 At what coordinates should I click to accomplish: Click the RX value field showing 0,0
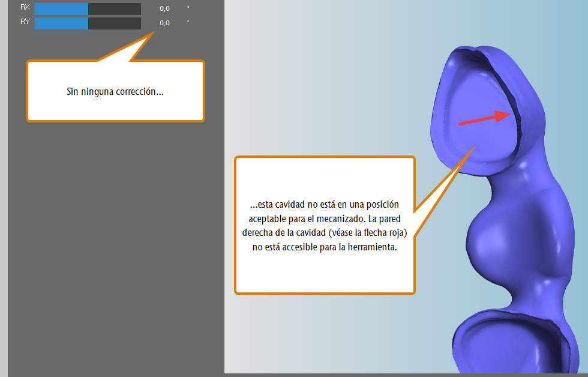click(x=164, y=8)
